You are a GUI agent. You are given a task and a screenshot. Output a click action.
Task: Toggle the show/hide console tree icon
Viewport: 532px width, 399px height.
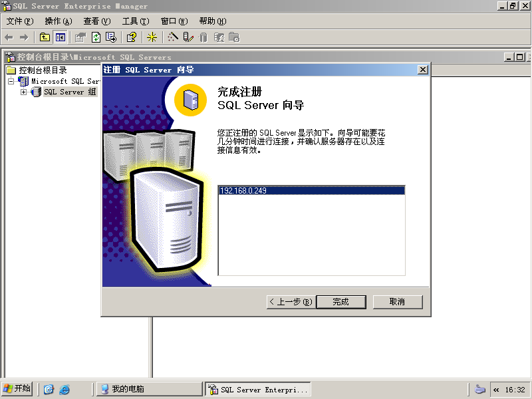[61, 37]
